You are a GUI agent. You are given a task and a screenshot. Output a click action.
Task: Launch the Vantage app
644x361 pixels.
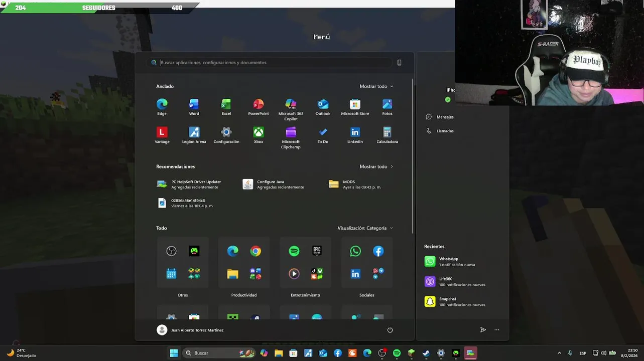pos(162,135)
